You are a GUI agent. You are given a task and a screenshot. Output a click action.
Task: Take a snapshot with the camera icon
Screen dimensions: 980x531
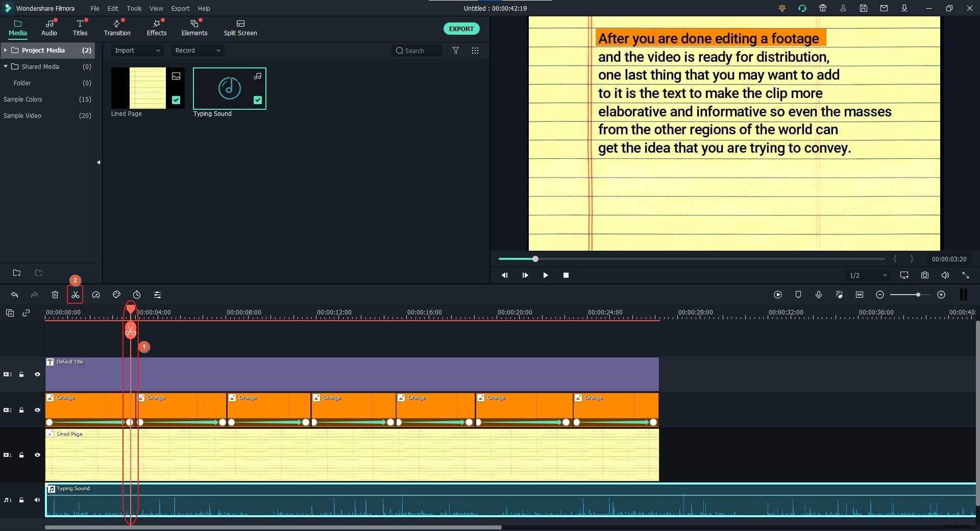click(925, 275)
